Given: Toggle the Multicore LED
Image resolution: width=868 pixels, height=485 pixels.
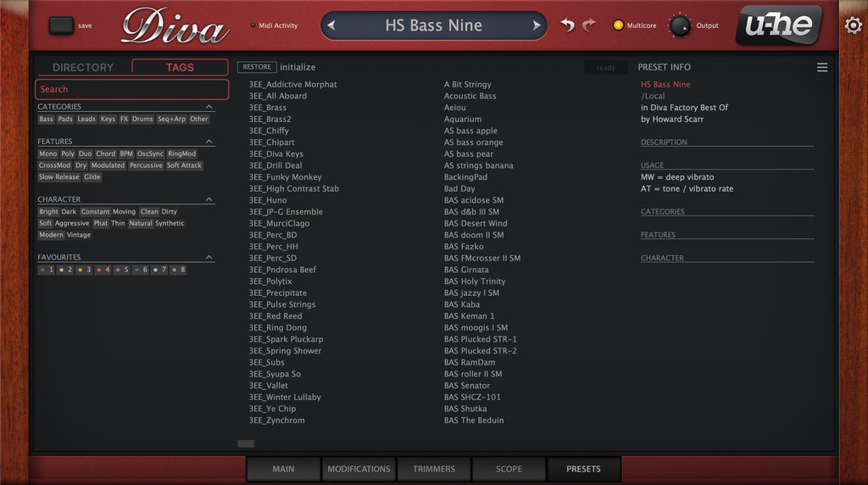Looking at the screenshot, I should click(x=618, y=25).
